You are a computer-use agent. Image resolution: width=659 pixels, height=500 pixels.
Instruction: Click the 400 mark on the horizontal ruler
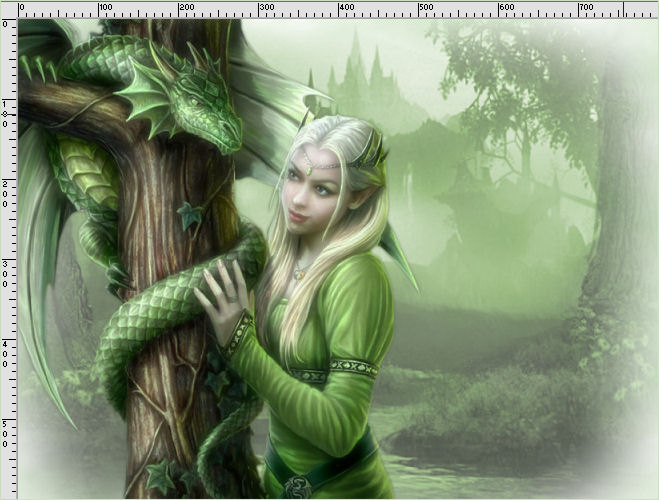[x=347, y=8]
